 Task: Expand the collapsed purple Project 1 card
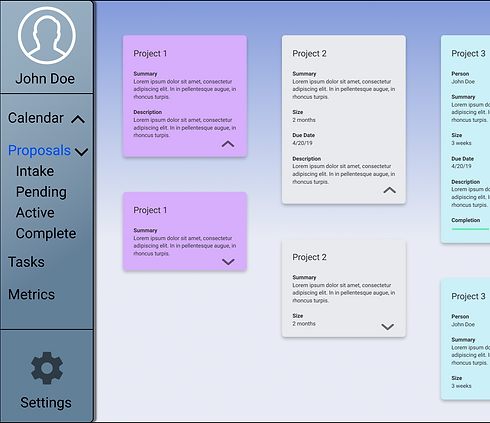point(228,262)
